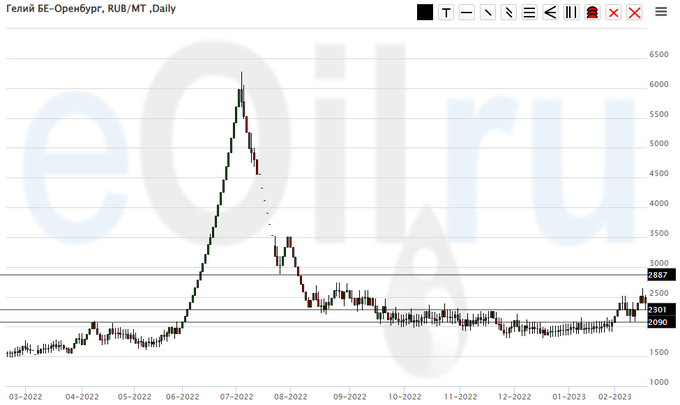Click the small red X delete icon

(x=613, y=13)
